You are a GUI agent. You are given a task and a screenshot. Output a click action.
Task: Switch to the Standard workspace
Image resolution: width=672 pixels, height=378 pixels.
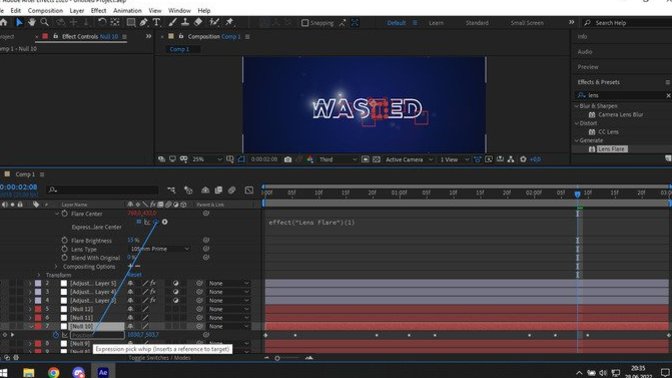coord(477,23)
